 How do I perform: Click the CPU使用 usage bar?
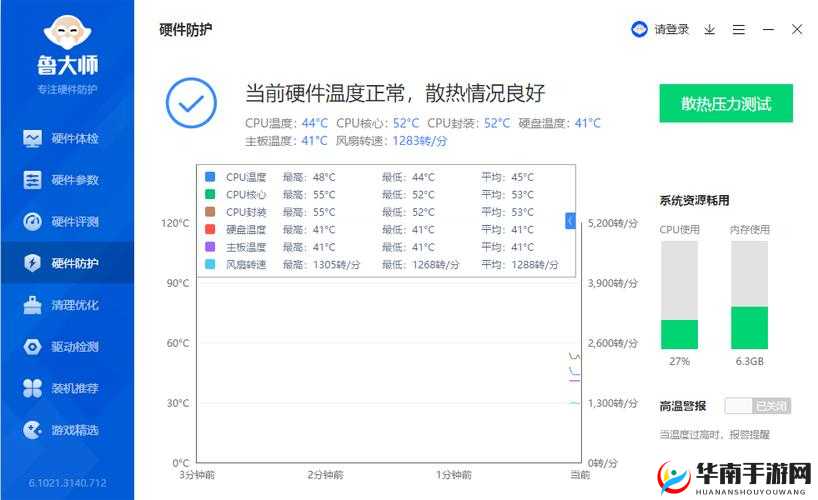(679, 295)
